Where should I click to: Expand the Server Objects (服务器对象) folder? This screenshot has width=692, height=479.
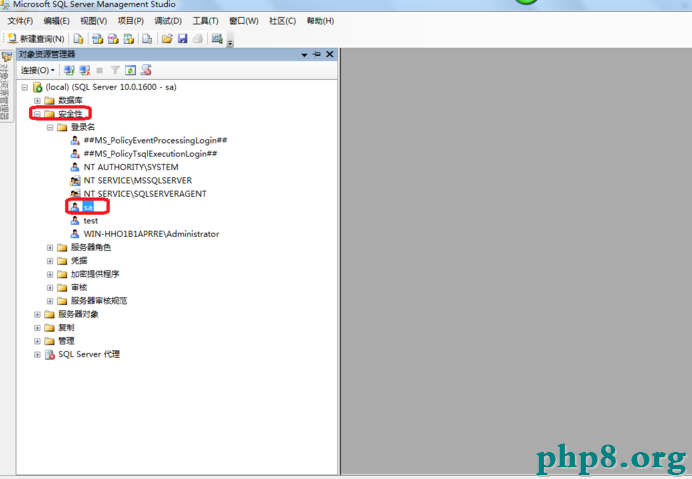38,314
